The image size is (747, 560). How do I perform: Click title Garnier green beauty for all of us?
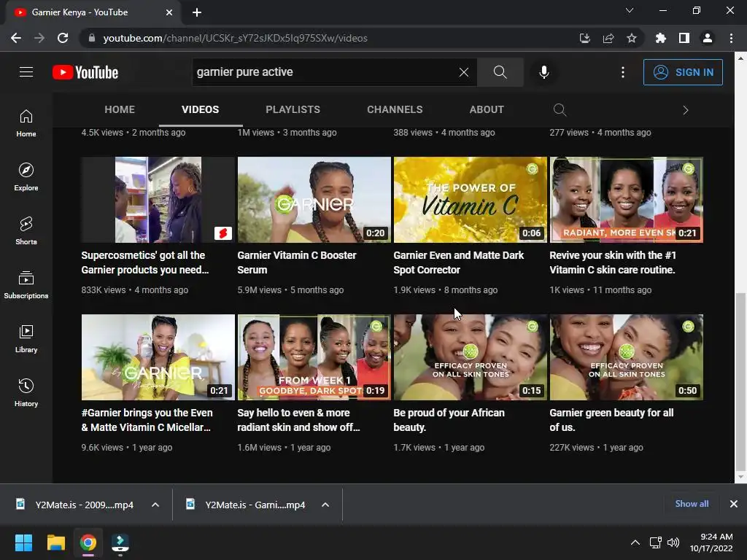[x=611, y=420]
